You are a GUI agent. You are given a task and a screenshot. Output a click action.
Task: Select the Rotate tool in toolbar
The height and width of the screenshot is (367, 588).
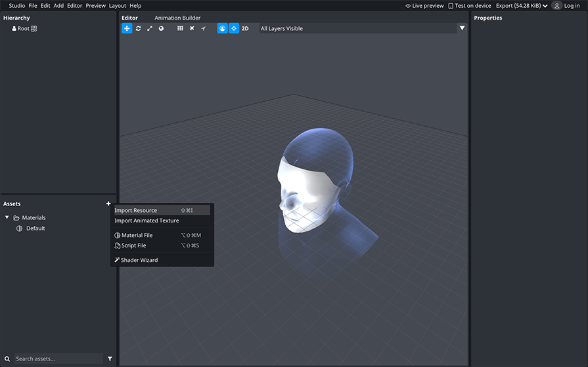(138, 29)
